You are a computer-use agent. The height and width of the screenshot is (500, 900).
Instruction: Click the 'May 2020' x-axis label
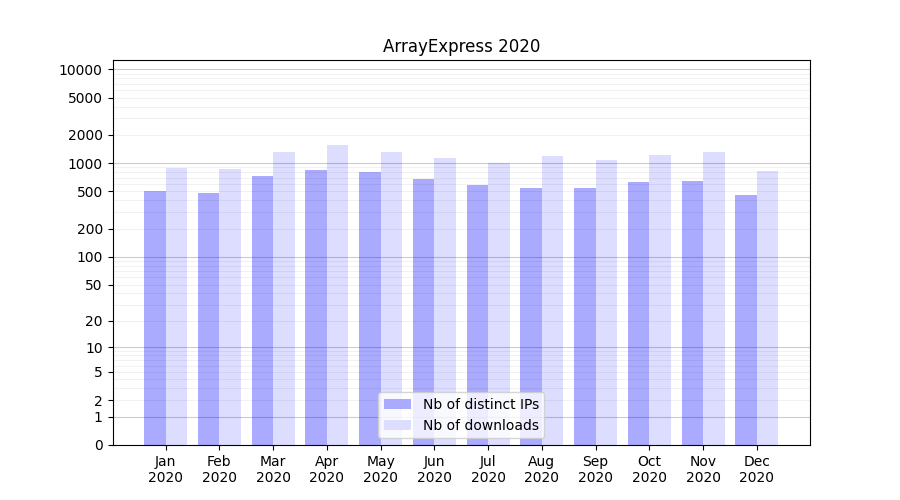pos(380,469)
